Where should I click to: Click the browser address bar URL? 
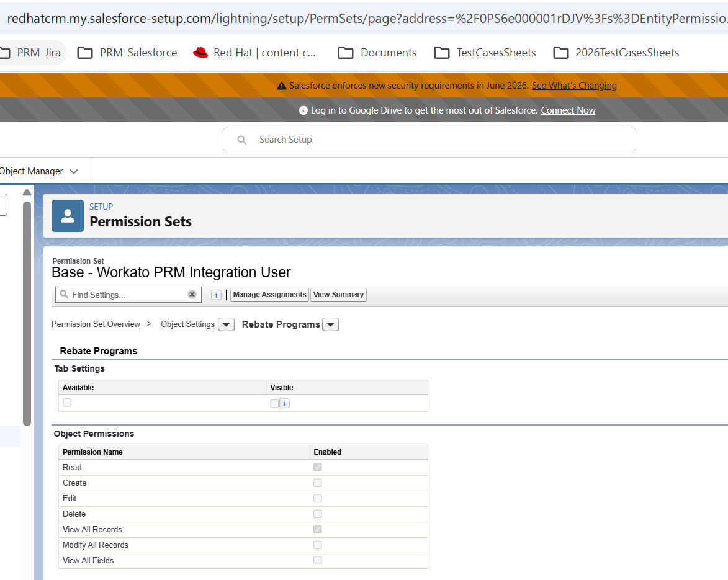(x=367, y=19)
